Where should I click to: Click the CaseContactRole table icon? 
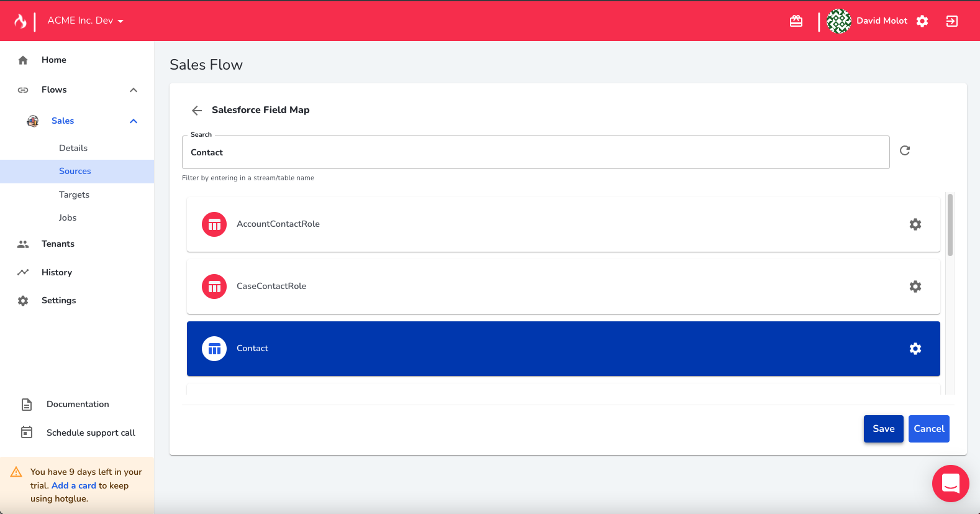(x=214, y=287)
